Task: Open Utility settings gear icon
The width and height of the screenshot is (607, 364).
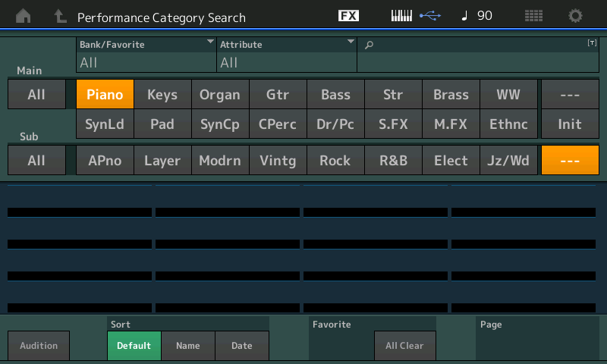Action: pos(576,16)
